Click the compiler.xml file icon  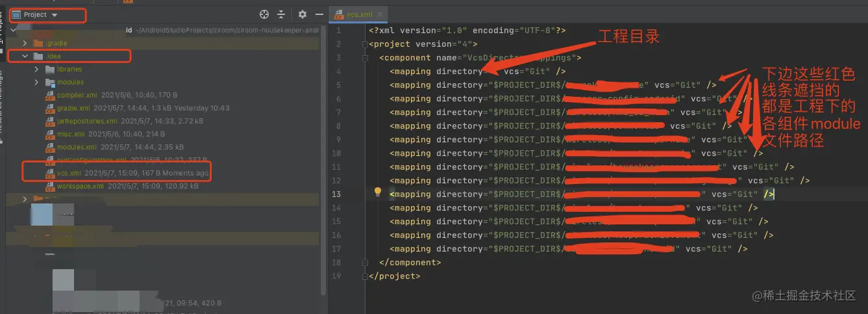tap(49, 96)
